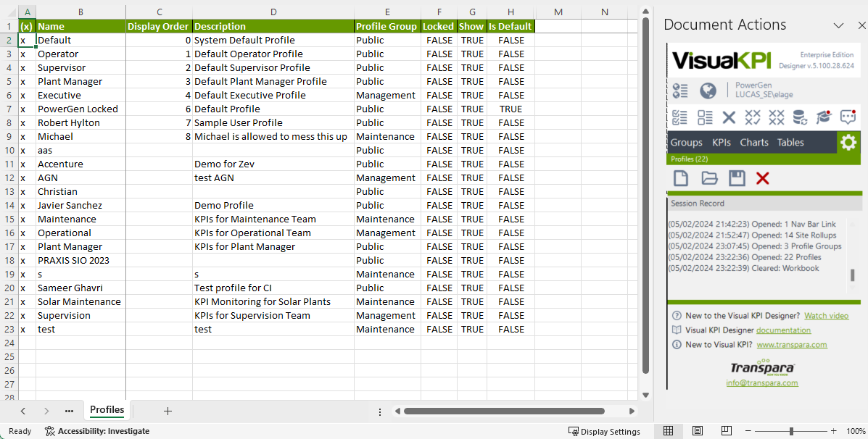868x439 pixels.
Task: Open the sheet list ellipsis button
Action: point(69,411)
